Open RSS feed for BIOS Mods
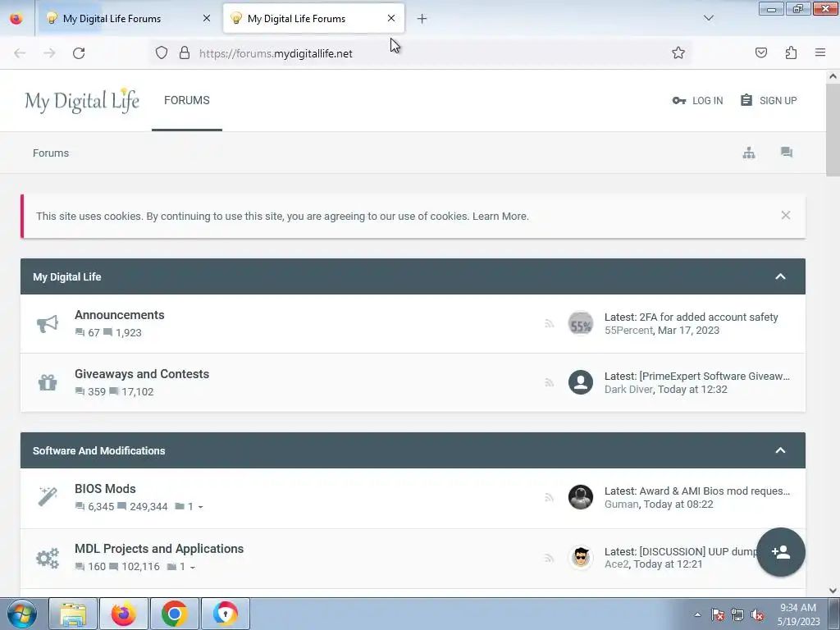Viewport: 840px width, 630px height. (x=549, y=498)
